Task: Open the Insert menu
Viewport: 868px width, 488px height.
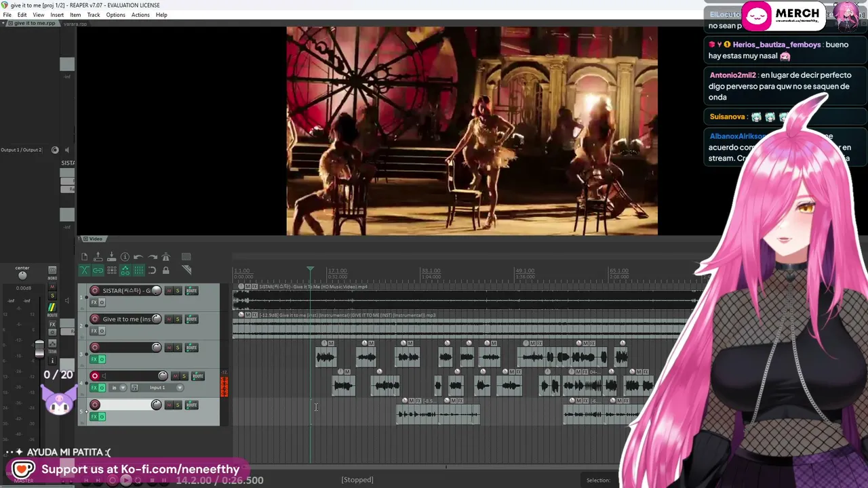Action: point(57,15)
